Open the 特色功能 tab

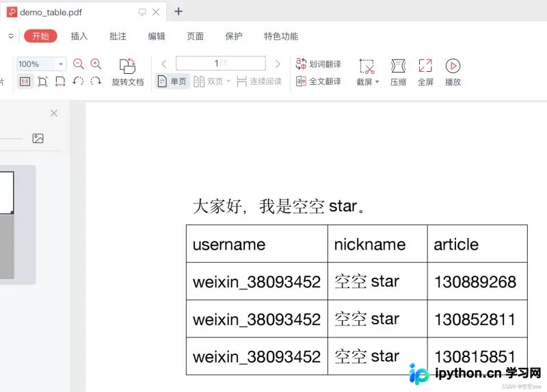click(x=281, y=36)
